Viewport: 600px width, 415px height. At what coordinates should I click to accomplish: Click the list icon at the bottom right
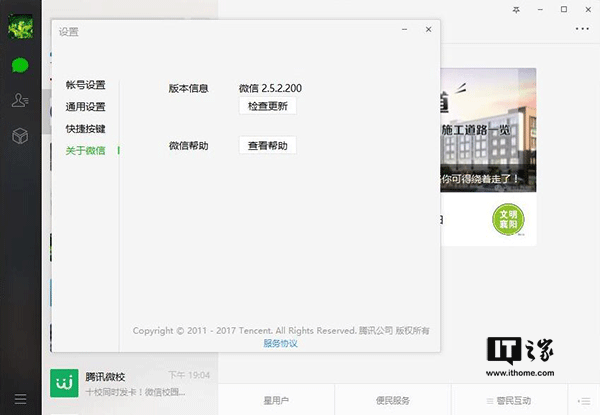[584, 401]
